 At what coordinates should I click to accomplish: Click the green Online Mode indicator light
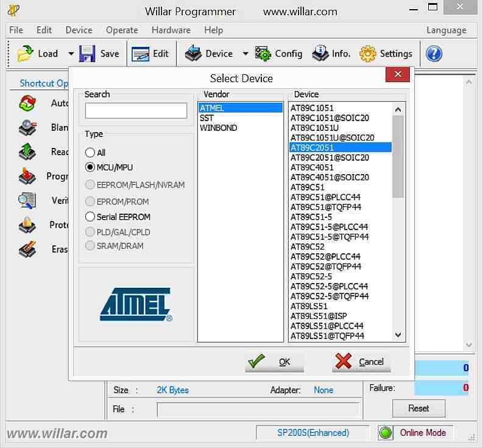click(x=386, y=433)
